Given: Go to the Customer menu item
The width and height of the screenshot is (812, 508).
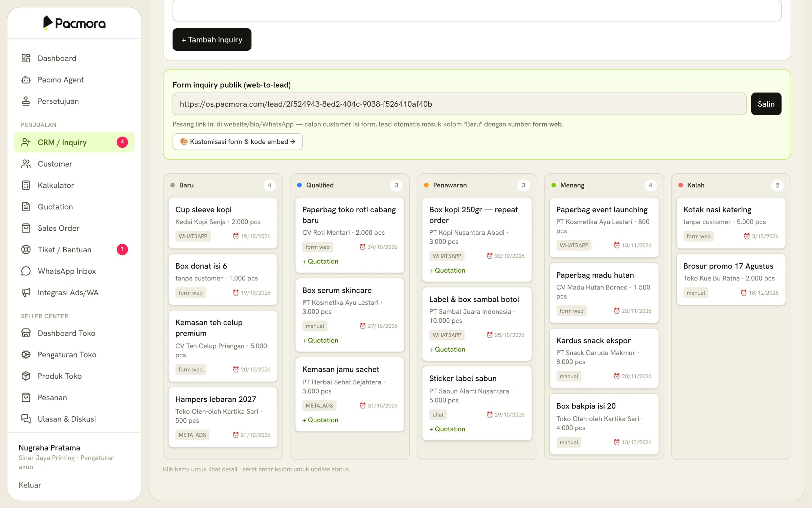Looking at the screenshot, I should (x=74, y=164).
